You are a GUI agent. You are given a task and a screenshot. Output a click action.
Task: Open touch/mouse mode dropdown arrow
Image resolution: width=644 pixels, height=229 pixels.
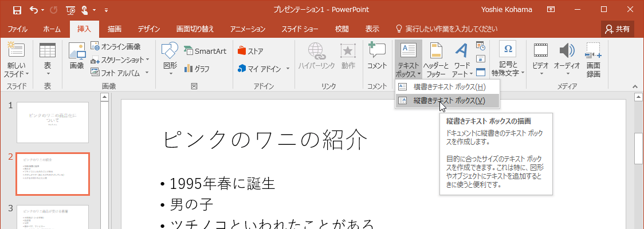click(x=95, y=10)
